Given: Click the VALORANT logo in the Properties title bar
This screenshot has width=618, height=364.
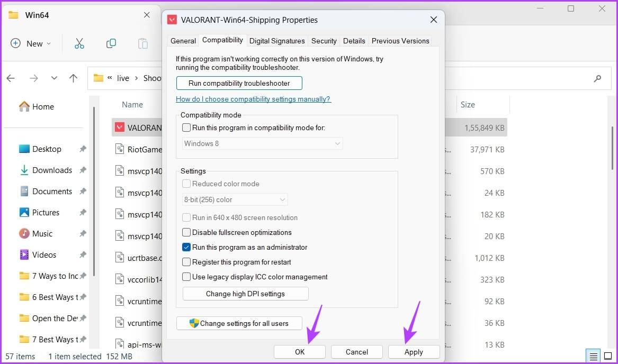Looking at the screenshot, I should 172,20.
